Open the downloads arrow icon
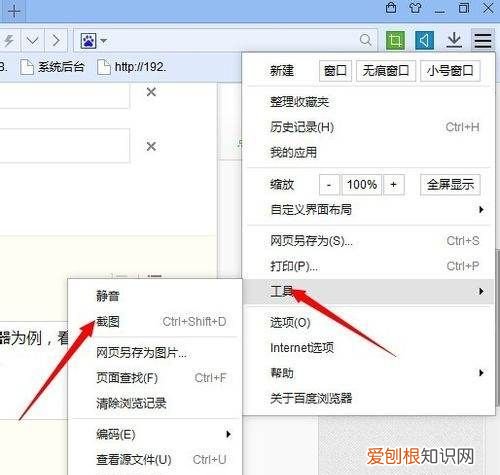 (454, 40)
